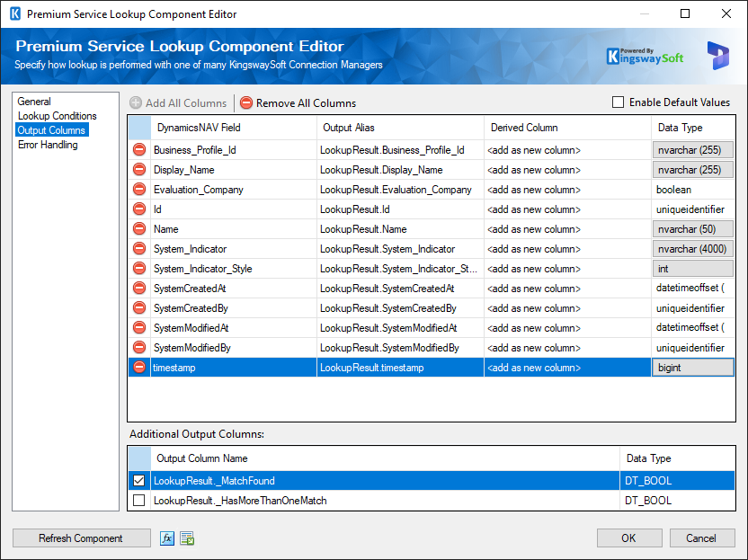Viewport: 748px width, 560px height.
Task: Select the SystemModifiedBy field cell
Action: 234,348
